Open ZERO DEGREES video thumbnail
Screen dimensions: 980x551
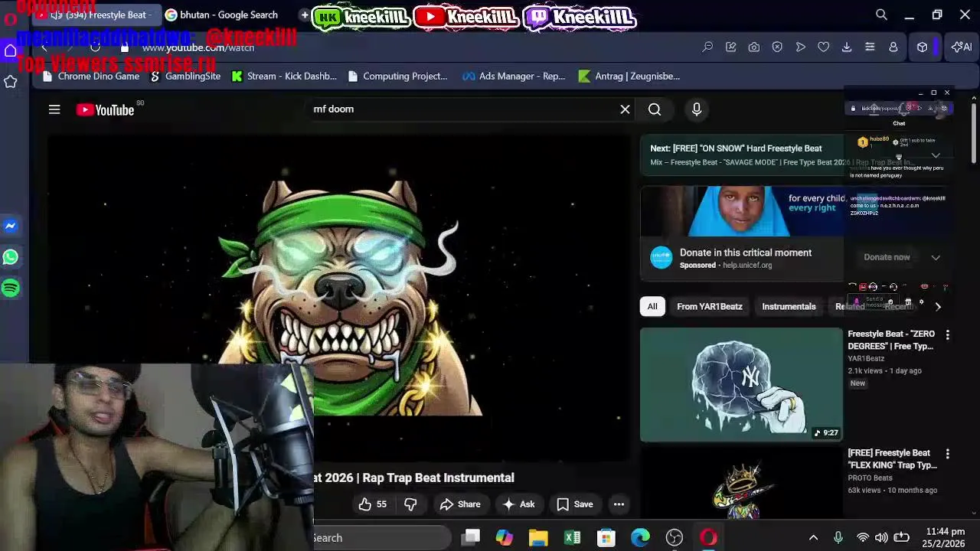[x=741, y=385]
